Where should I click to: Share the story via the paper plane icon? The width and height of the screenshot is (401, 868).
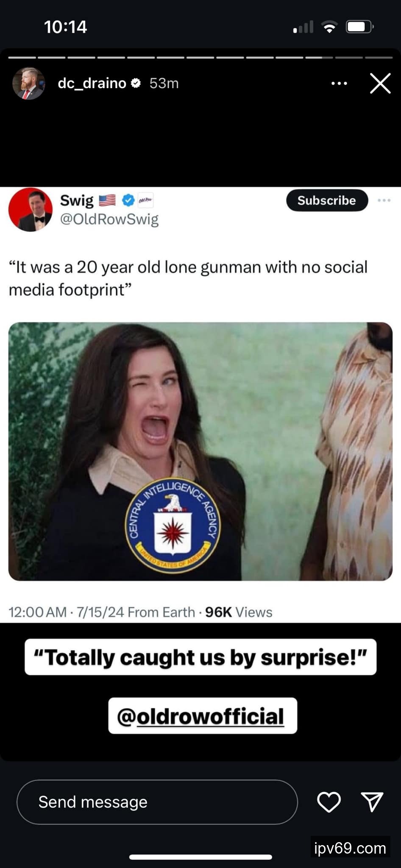[x=372, y=802]
